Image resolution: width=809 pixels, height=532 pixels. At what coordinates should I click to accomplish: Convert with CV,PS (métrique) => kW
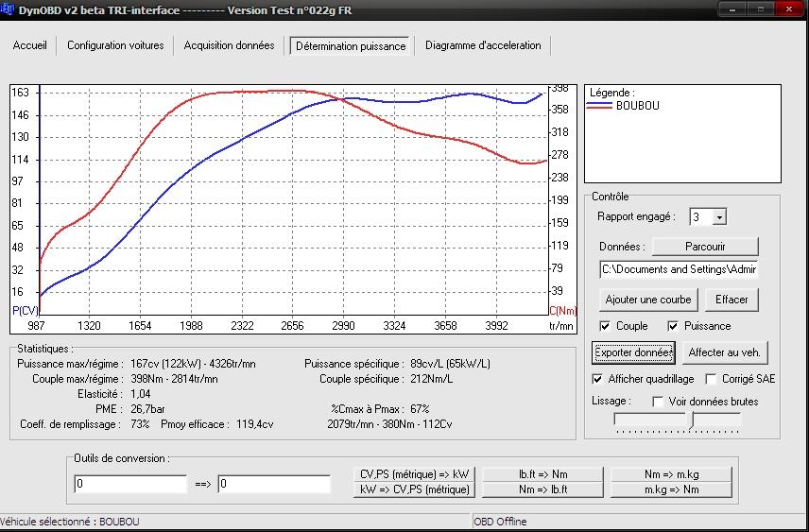(x=414, y=474)
